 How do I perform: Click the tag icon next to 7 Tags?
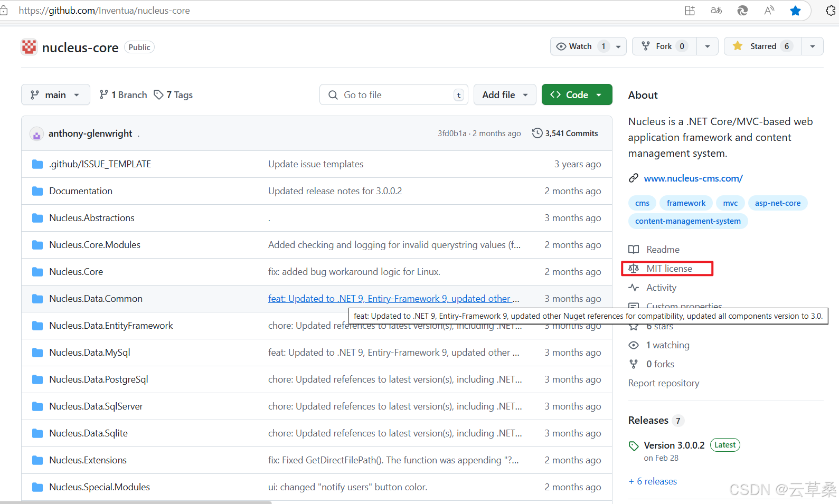[158, 94]
